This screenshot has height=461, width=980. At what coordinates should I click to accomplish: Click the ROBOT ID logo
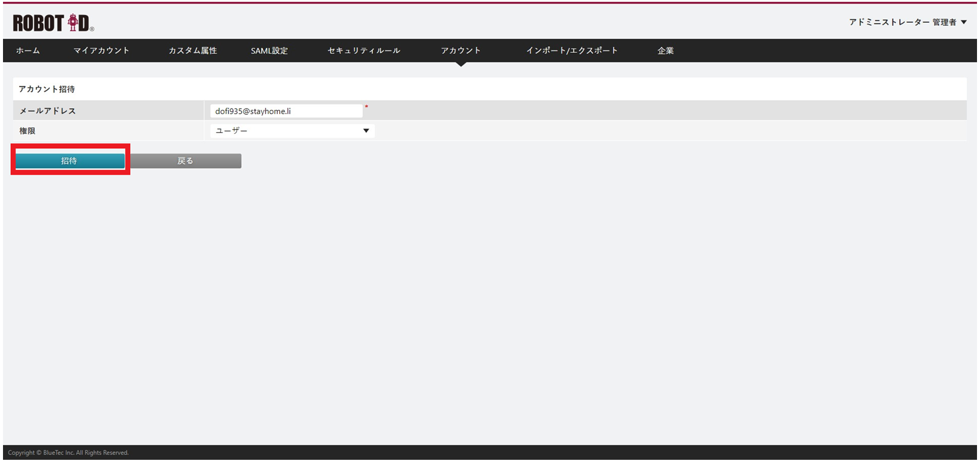pyautogui.click(x=53, y=23)
